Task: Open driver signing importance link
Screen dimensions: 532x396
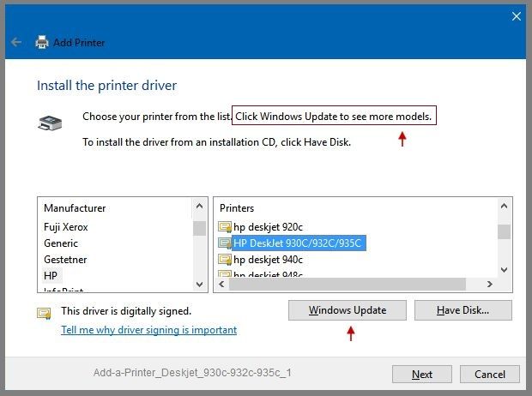Action: 148,330
